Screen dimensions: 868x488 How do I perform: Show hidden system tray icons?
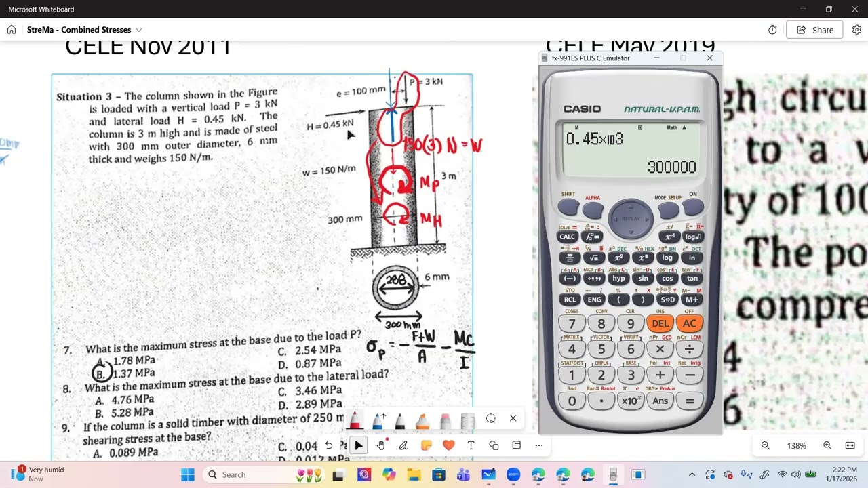[x=692, y=474]
